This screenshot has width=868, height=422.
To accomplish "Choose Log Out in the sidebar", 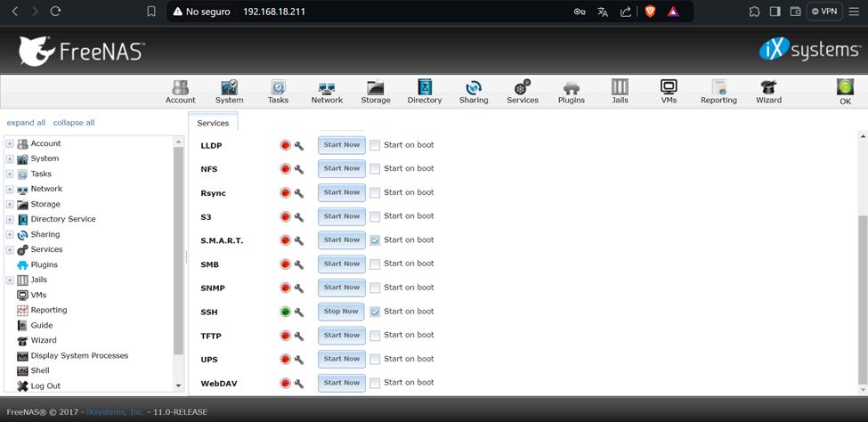I will click(x=45, y=386).
